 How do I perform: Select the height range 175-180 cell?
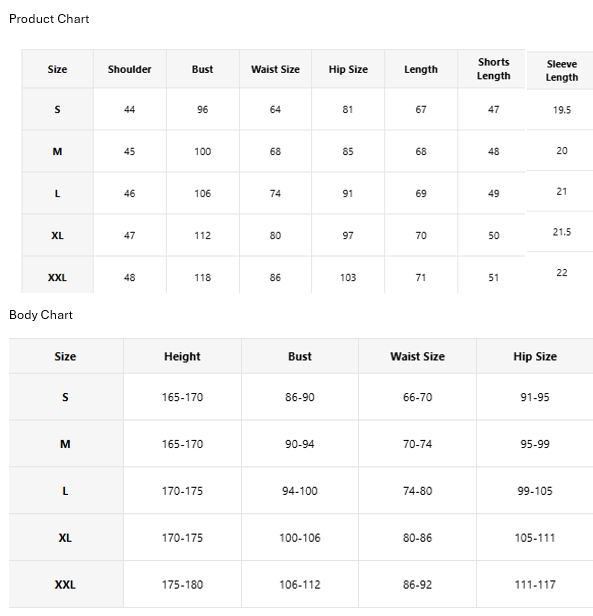(182, 584)
